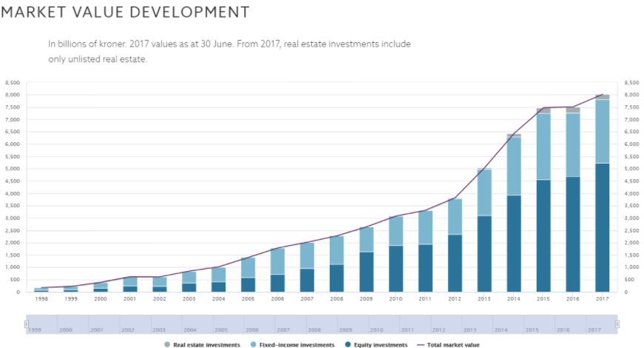The height and width of the screenshot is (348, 644).
Task: Select the 2015 equity investments bar segment
Action: pyautogui.click(x=543, y=235)
